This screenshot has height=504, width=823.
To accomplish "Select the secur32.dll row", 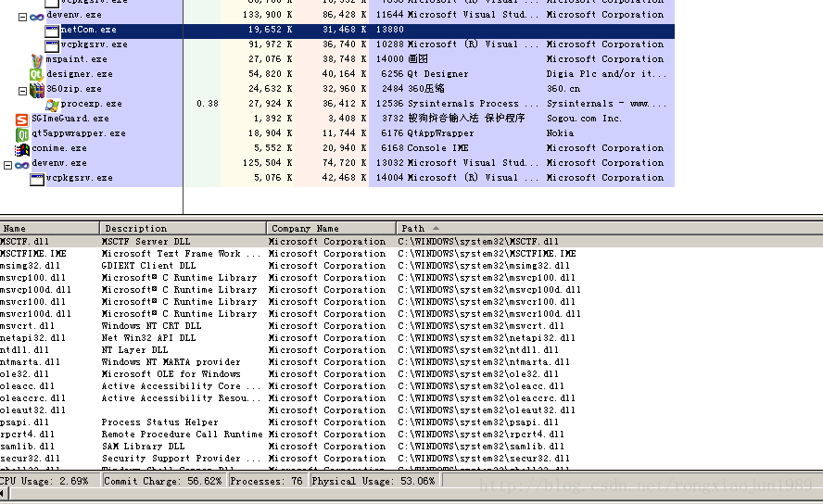I will (411, 459).
